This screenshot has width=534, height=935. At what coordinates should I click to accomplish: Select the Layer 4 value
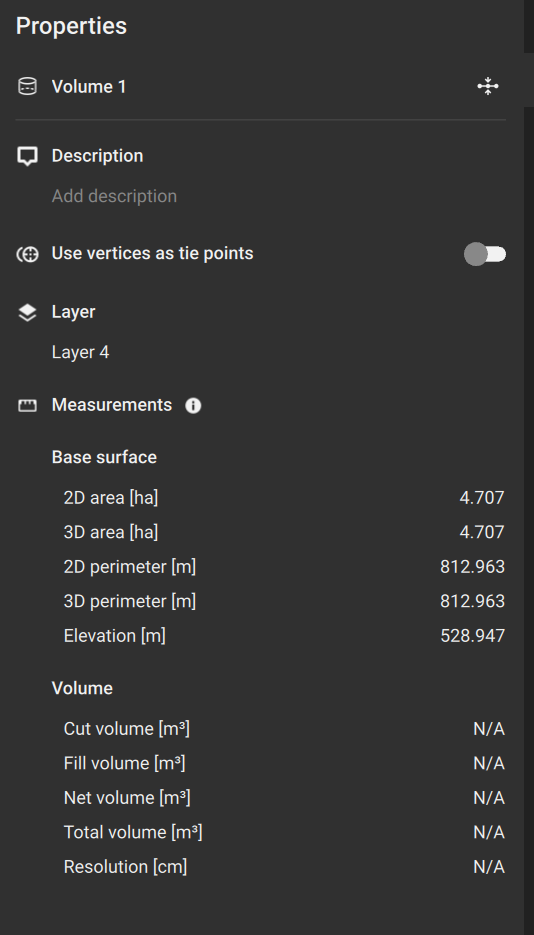pos(80,352)
